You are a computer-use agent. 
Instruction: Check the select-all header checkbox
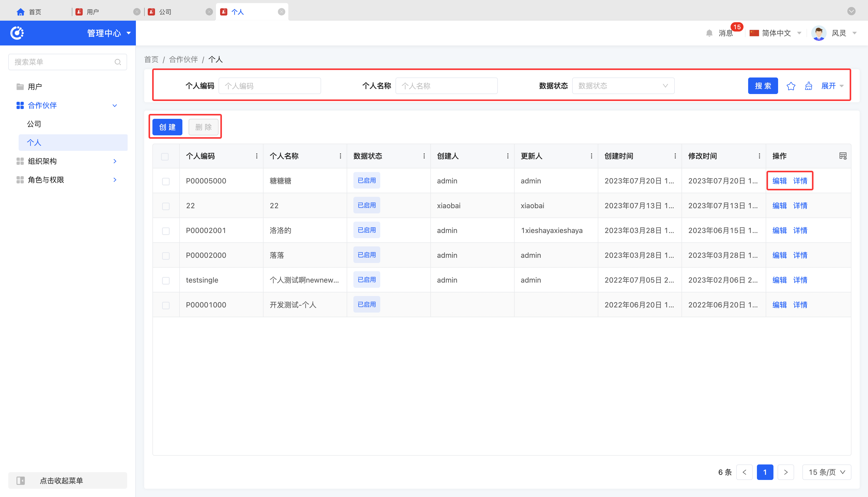165,157
